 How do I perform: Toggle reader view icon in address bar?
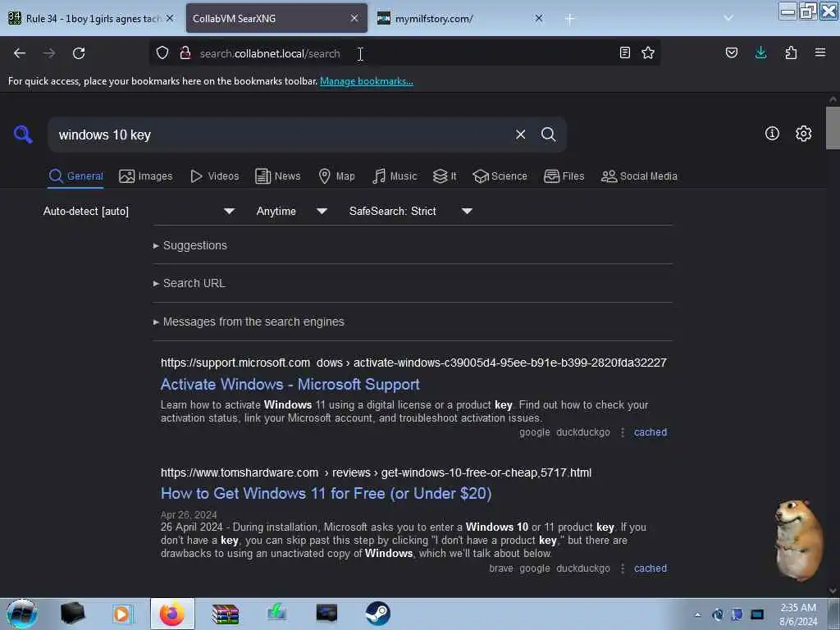624,52
